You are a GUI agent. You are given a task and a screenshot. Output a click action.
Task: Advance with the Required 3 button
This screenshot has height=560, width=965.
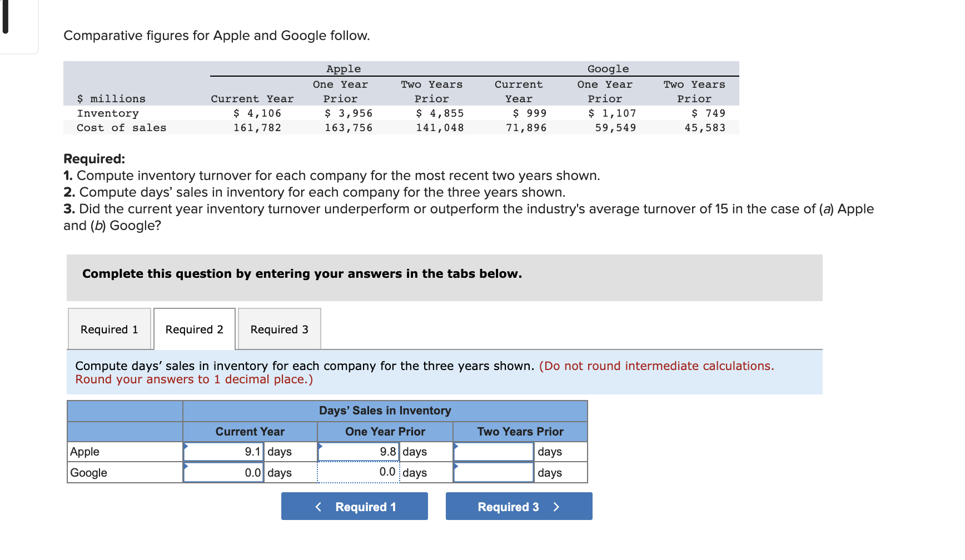click(519, 506)
